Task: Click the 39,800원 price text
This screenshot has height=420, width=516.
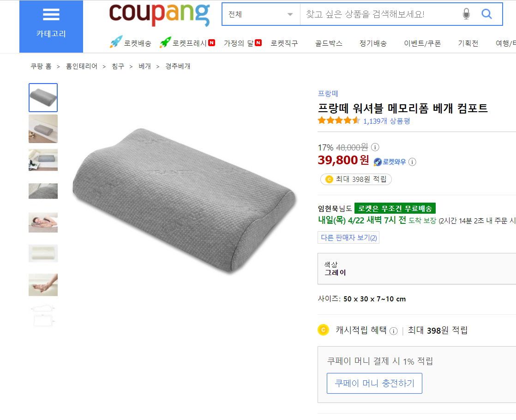Action: [343, 160]
